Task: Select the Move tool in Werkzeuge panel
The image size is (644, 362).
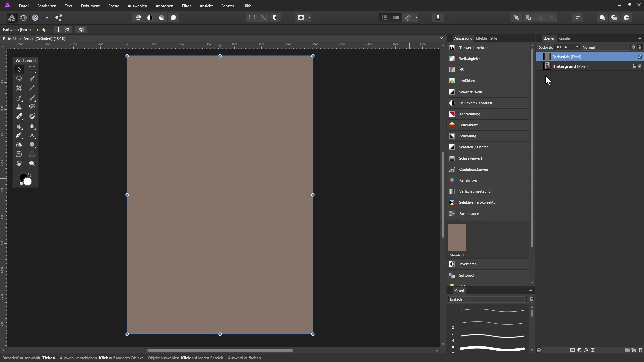Action: coord(19,69)
